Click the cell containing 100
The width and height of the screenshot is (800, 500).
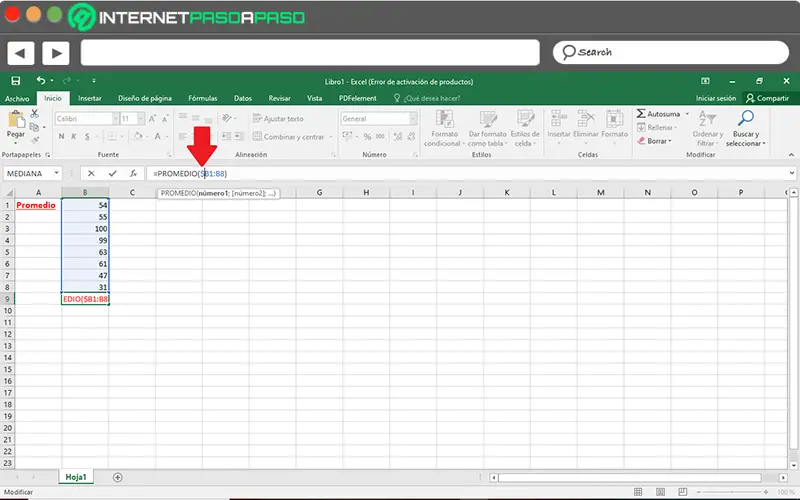point(85,229)
